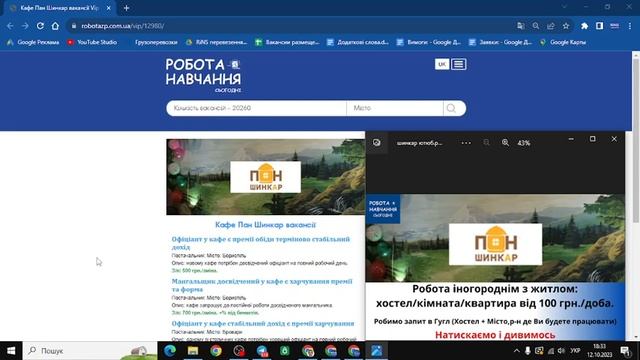Open the Грузоперевозки bookmark
Image resolution: width=640 pixels, height=360 pixels.
[x=156, y=42]
